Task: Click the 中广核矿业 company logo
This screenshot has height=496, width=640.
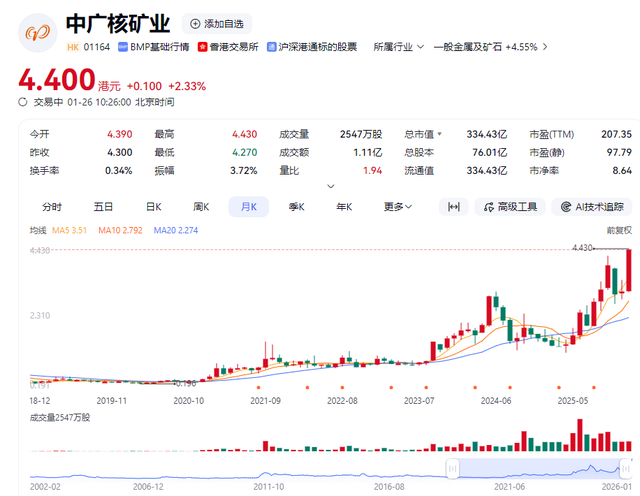Action: click(38, 33)
